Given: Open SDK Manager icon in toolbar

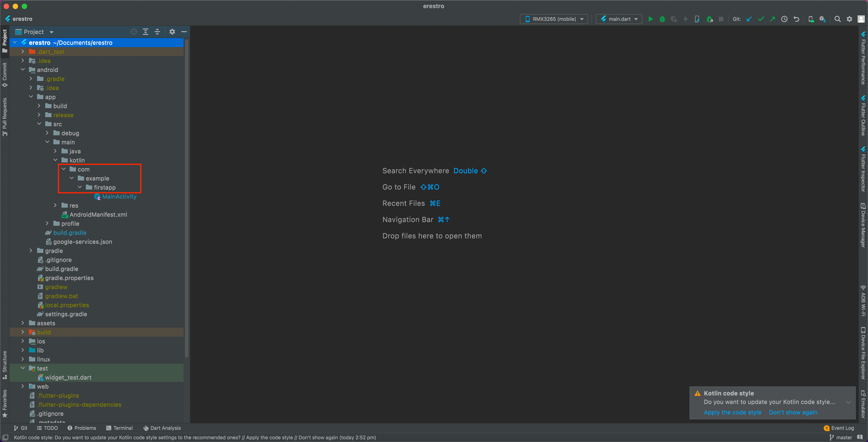Looking at the screenshot, I should pos(823,19).
